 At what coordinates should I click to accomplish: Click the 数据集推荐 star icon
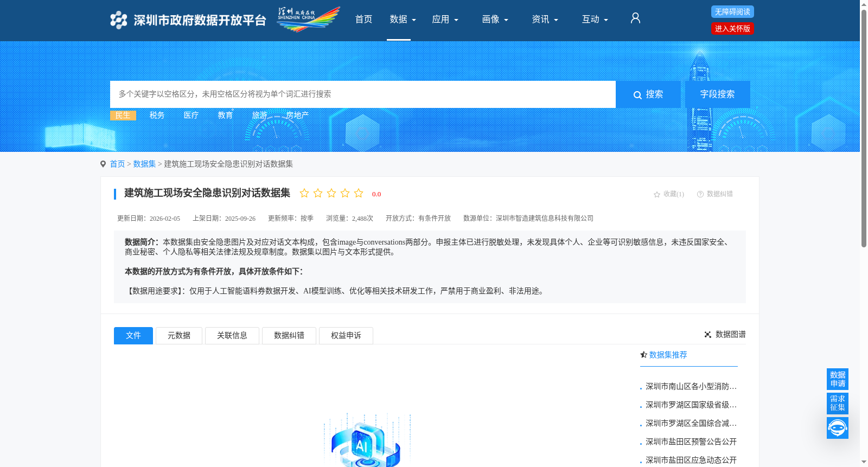click(644, 355)
